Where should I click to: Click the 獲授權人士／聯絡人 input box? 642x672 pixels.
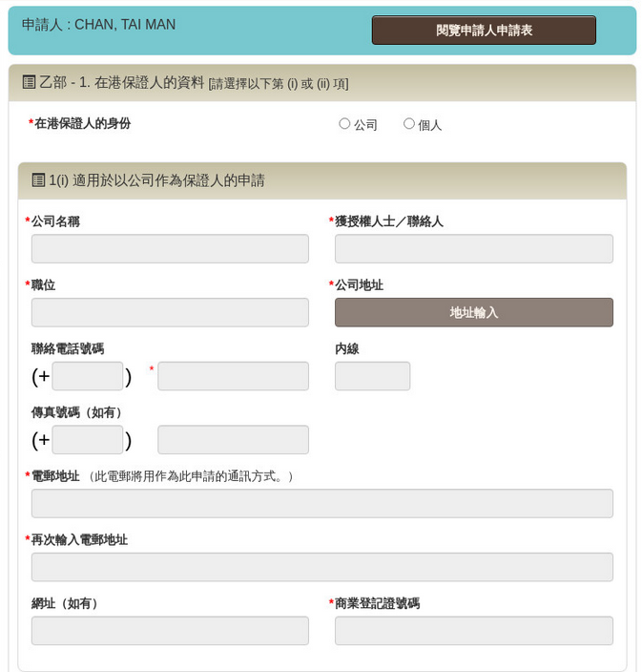(473, 249)
